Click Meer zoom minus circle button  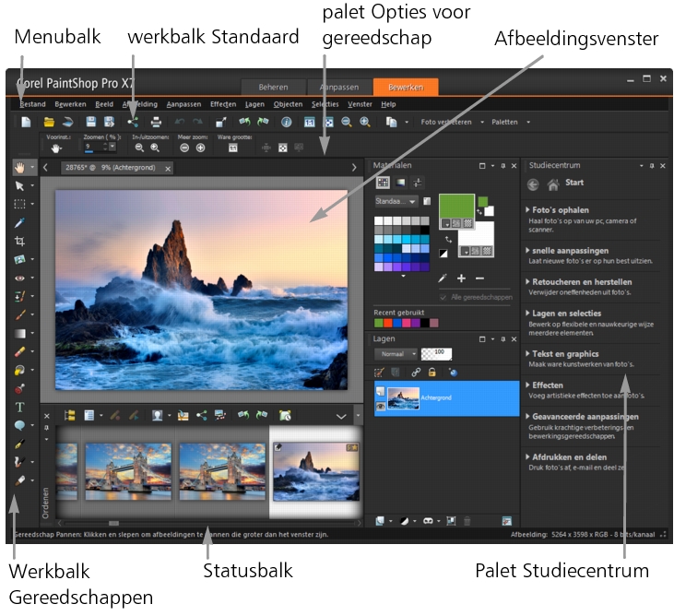tap(184, 148)
